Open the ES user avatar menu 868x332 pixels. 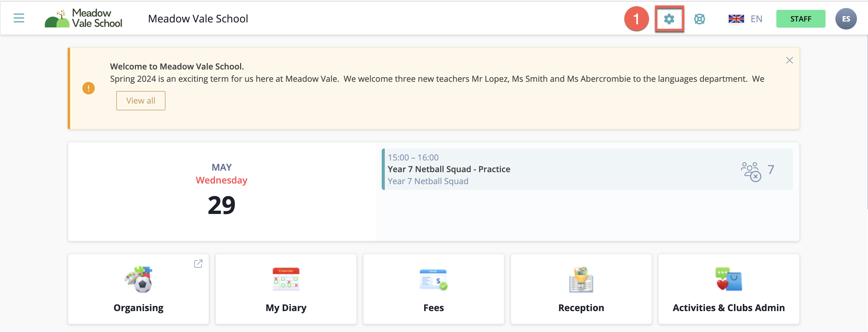tap(846, 19)
